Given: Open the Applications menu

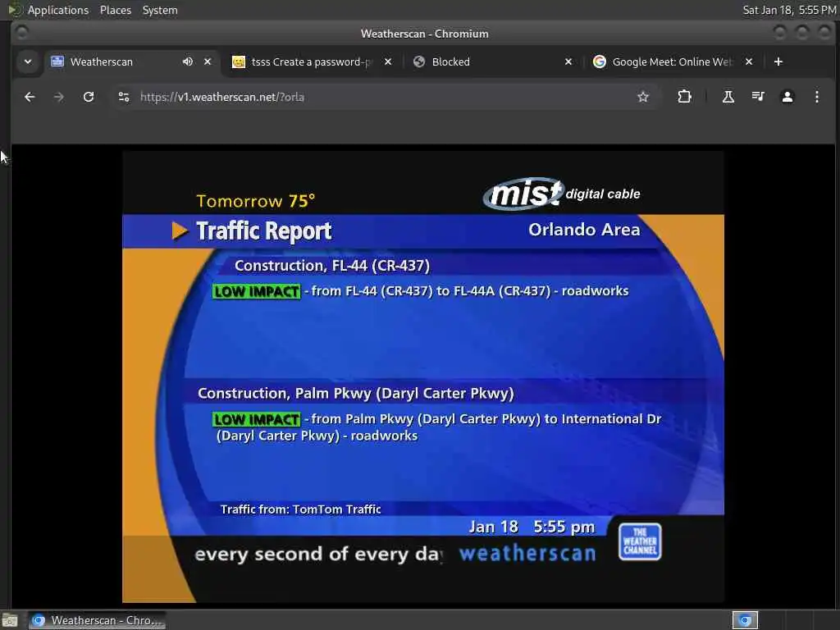Looking at the screenshot, I should [58, 10].
